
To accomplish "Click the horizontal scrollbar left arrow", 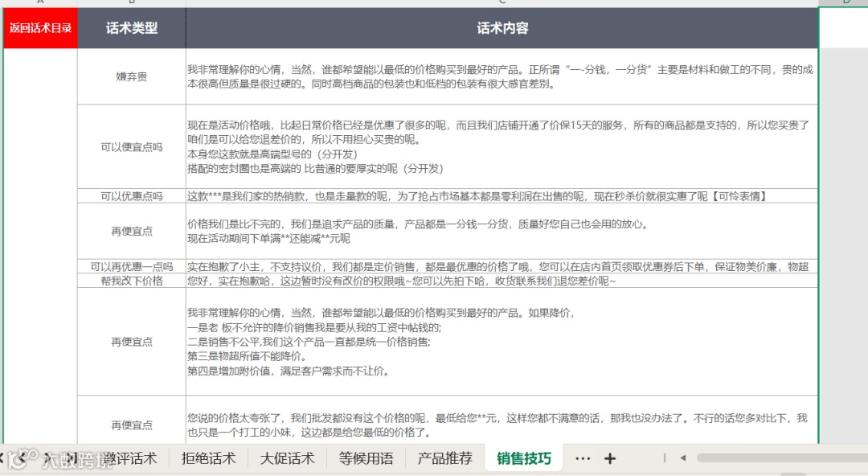I will click(683, 458).
